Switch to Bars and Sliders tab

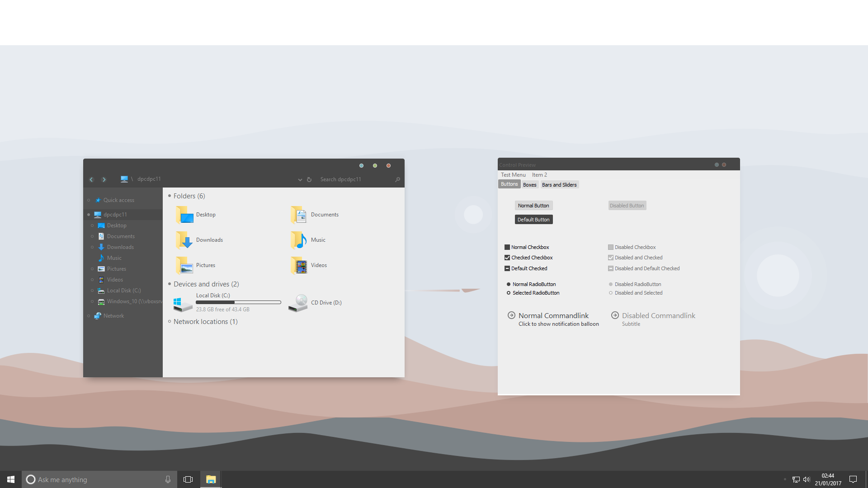559,184
